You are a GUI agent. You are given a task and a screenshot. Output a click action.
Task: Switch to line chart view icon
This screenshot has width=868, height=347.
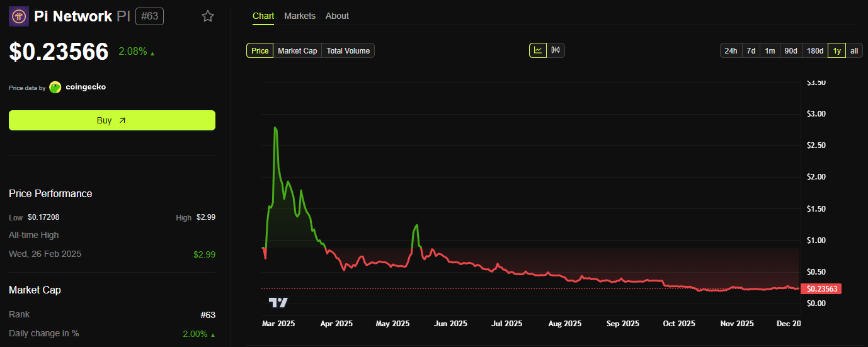(538, 50)
